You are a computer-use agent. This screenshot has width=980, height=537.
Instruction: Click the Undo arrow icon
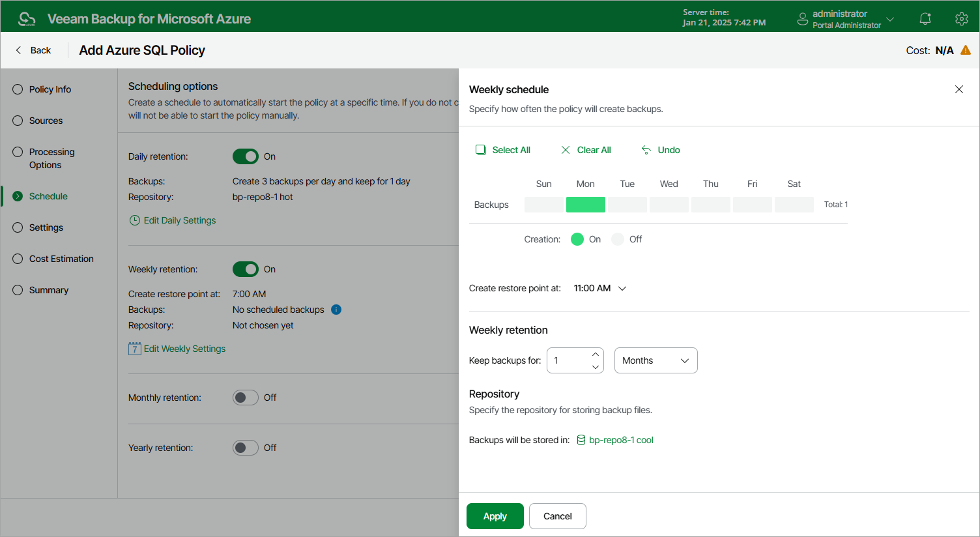pos(646,150)
